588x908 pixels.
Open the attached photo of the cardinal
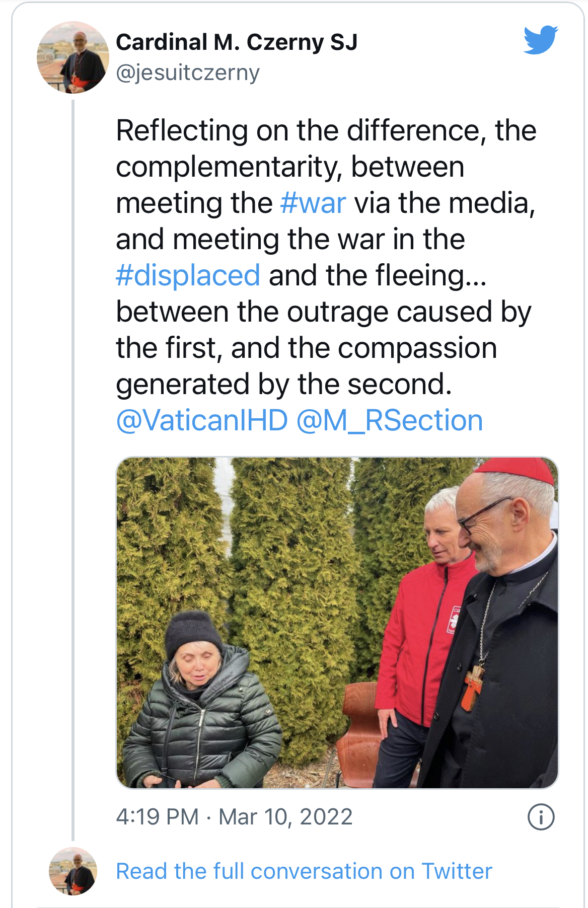coord(337,623)
